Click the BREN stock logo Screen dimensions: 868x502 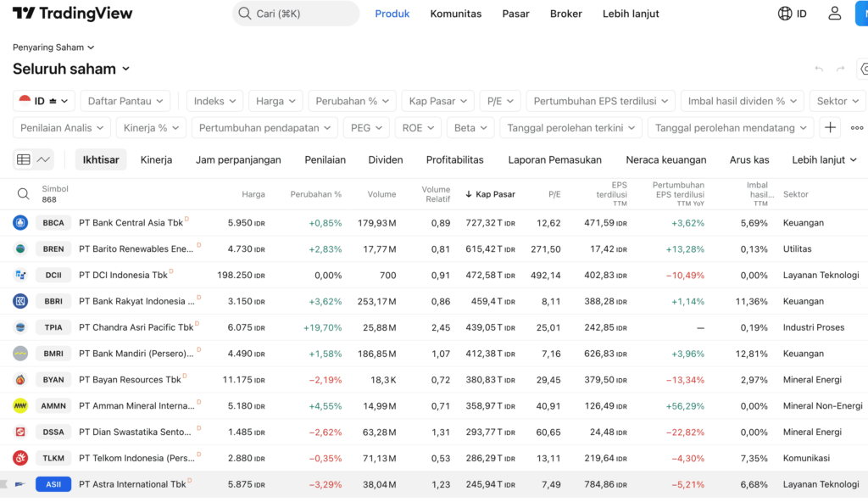point(20,248)
